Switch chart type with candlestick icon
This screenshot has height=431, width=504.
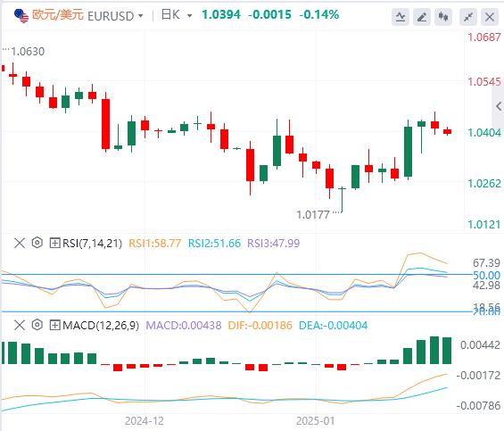pyautogui.click(x=443, y=16)
